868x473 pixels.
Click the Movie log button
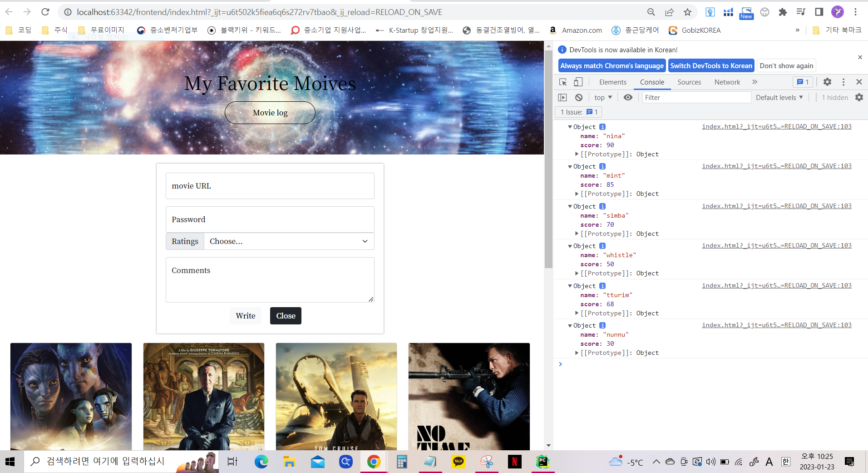tap(270, 113)
